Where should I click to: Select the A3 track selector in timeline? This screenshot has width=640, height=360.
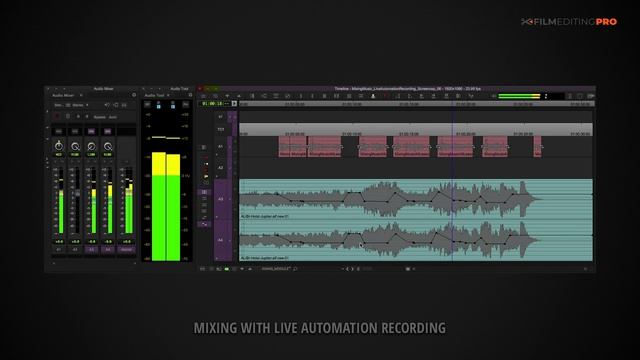pos(220,199)
